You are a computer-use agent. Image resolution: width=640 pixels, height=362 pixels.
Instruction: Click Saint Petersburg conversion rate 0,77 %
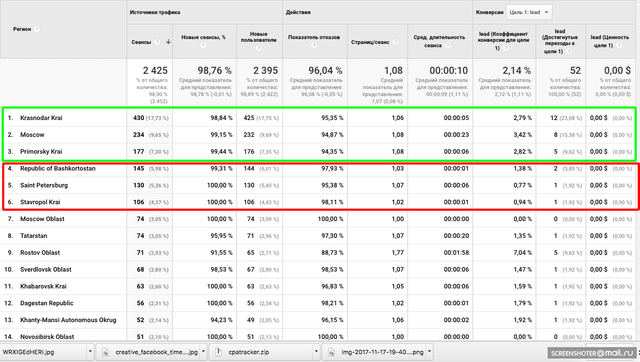click(x=522, y=185)
